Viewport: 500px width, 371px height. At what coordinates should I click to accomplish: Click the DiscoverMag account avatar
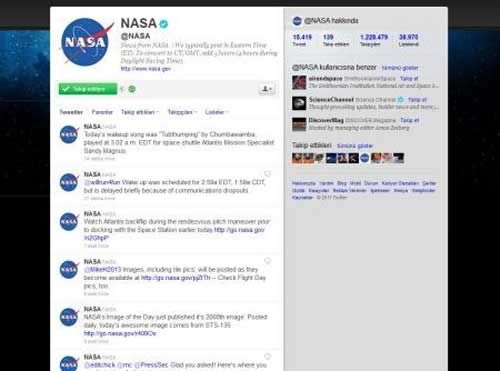click(299, 124)
